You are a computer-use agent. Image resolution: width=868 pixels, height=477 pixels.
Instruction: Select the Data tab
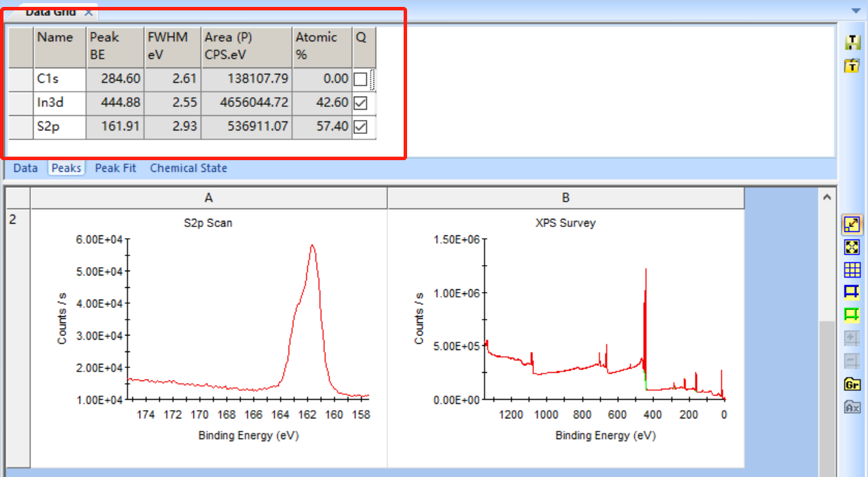[26, 168]
